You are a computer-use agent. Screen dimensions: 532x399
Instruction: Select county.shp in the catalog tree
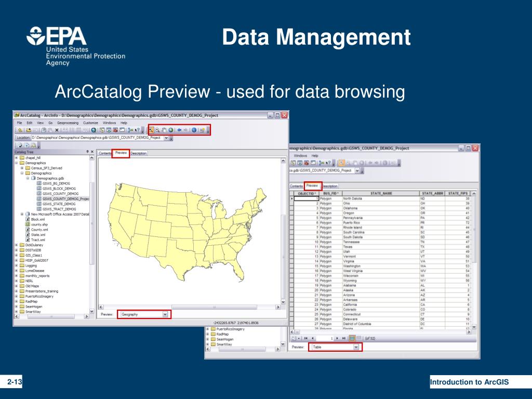[39, 224]
